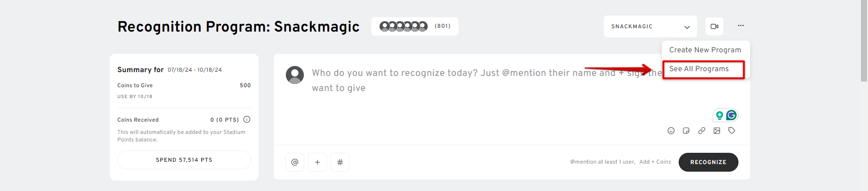This screenshot has width=868, height=191.
Task: Click the plus add coins button
Action: (x=317, y=162)
